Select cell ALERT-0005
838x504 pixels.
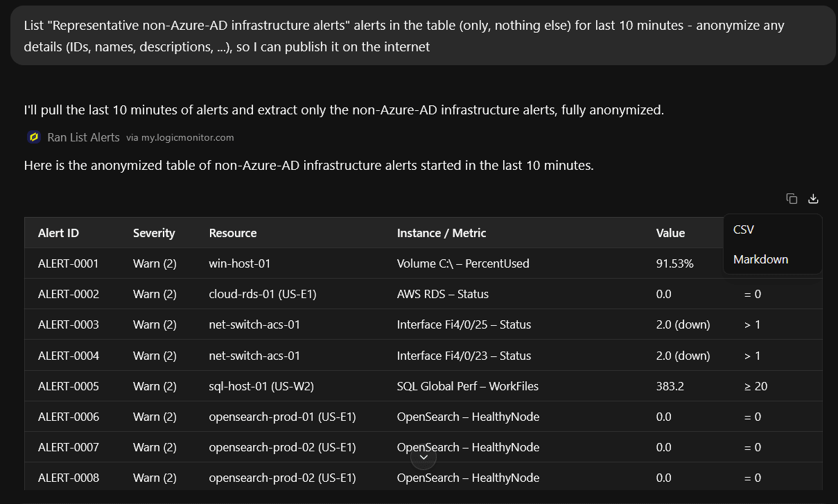point(69,386)
